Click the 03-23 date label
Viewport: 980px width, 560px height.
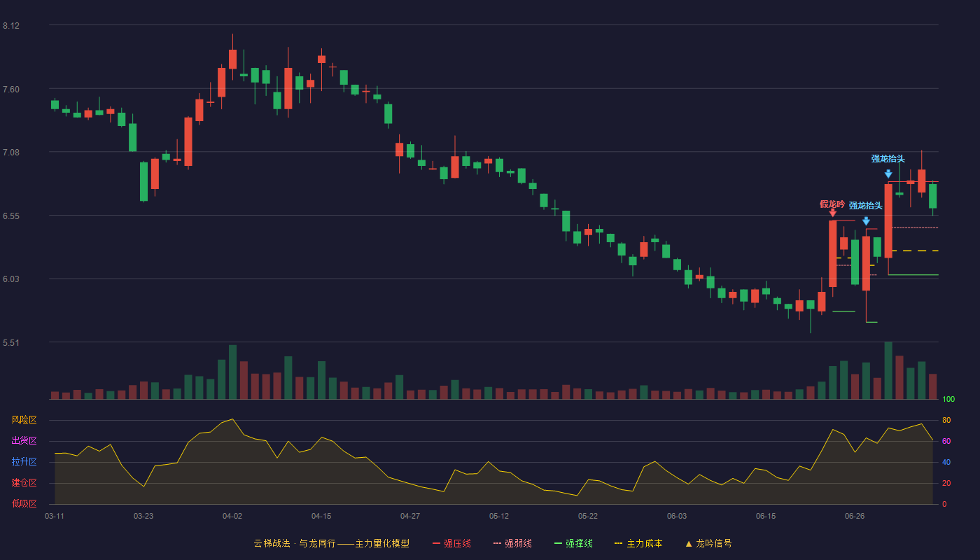click(143, 516)
